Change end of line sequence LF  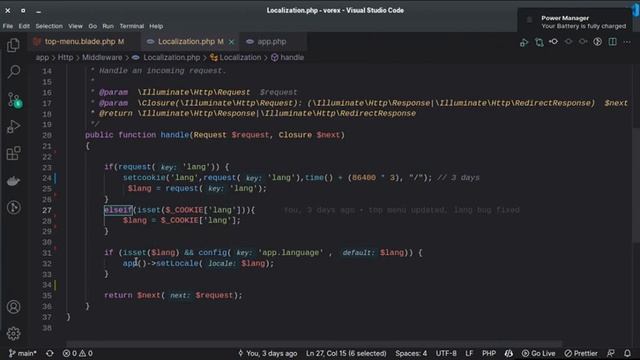click(469, 353)
